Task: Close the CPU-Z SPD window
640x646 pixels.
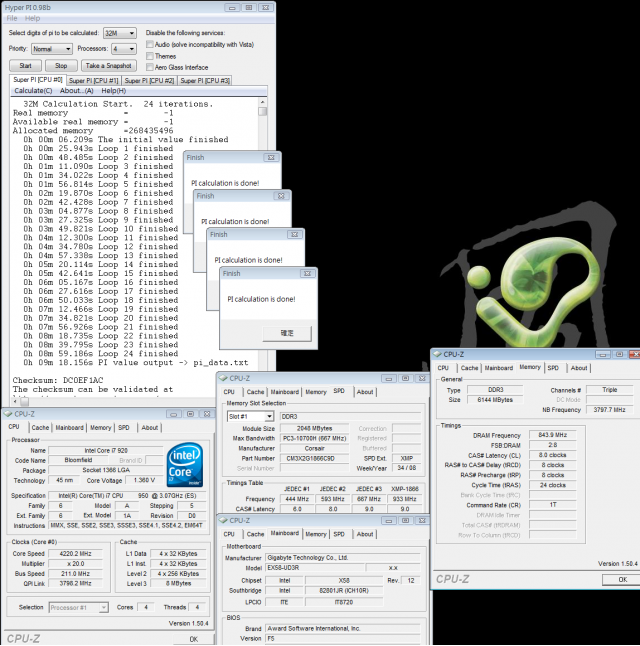Action: 422,378
